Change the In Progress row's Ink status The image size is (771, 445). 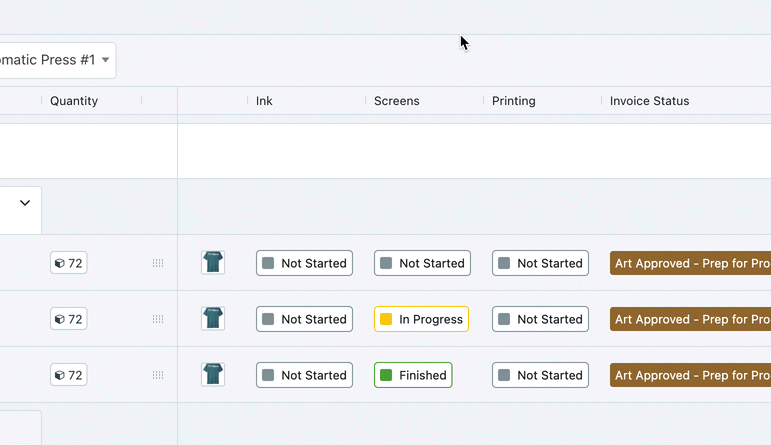(x=304, y=319)
